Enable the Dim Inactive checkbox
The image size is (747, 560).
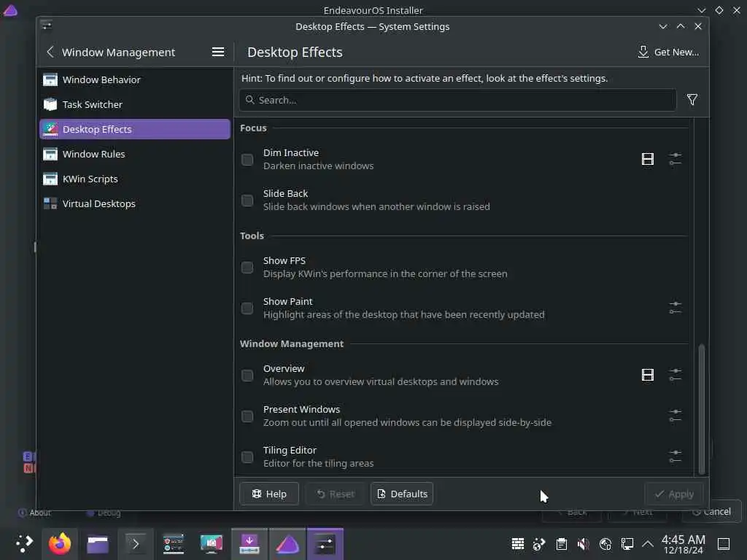247,160
